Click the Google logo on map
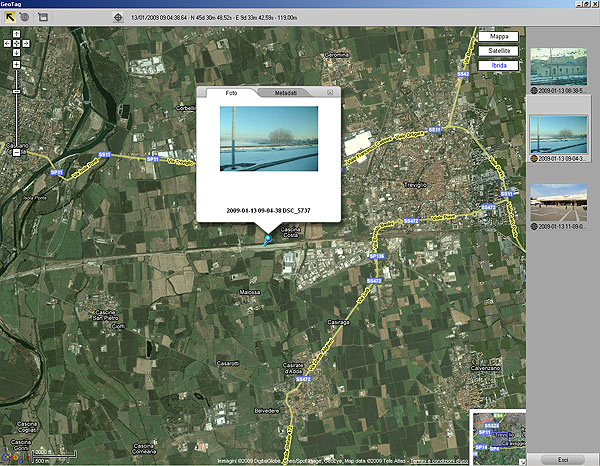Viewport: 600px width, 466px height. [15, 458]
